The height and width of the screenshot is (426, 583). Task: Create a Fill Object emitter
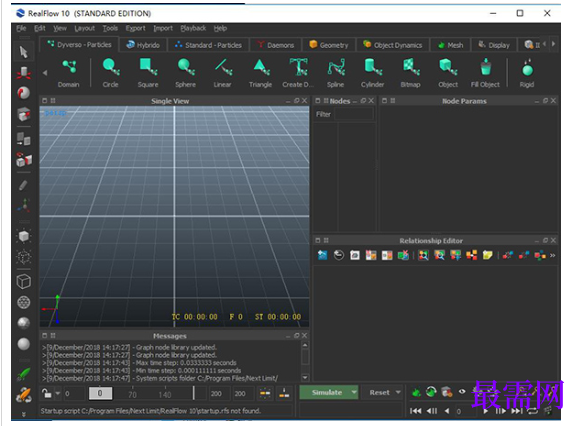pyautogui.click(x=485, y=73)
